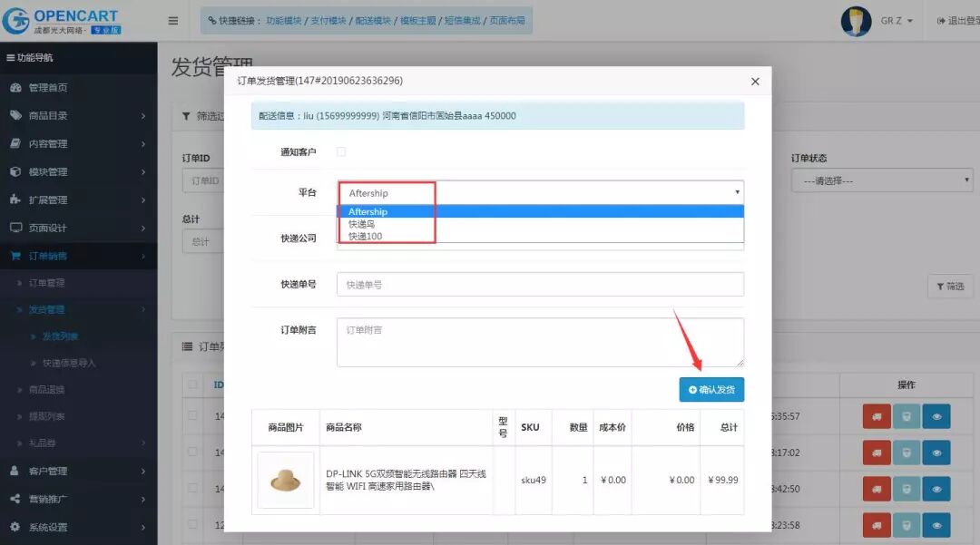
Task: Expand the 扩展管理 sidebar menu
Action: tap(79, 200)
